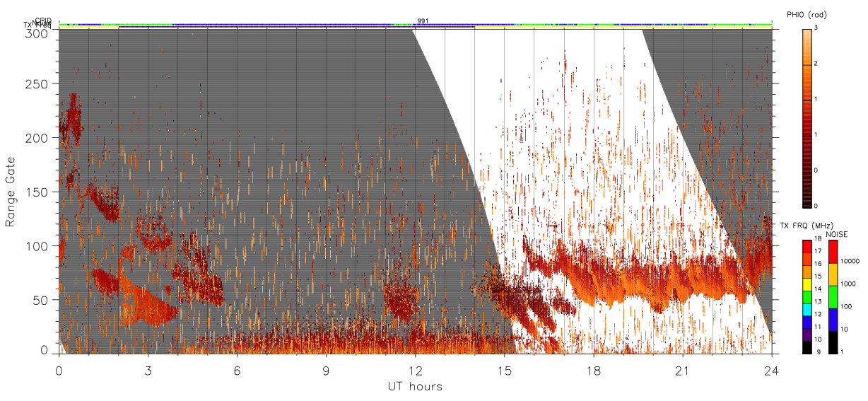Select the PHI0 gradient colorbar
Screen dimensions: 868x401
(x=807, y=118)
